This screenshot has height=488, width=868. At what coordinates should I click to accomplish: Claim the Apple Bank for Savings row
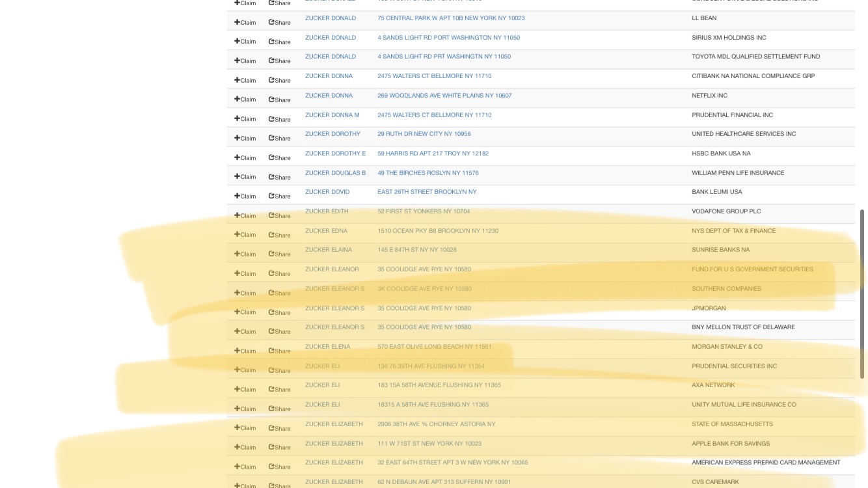(x=245, y=447)
